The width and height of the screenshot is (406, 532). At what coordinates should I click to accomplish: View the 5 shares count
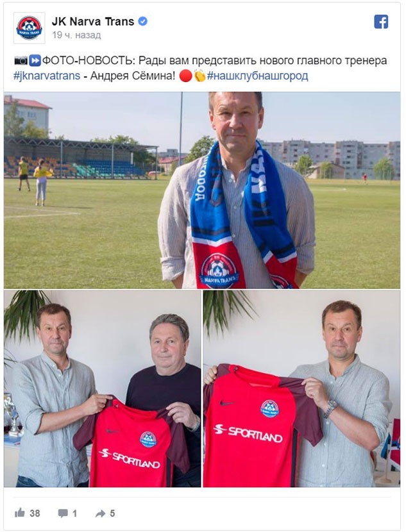[x=112, y=513]
